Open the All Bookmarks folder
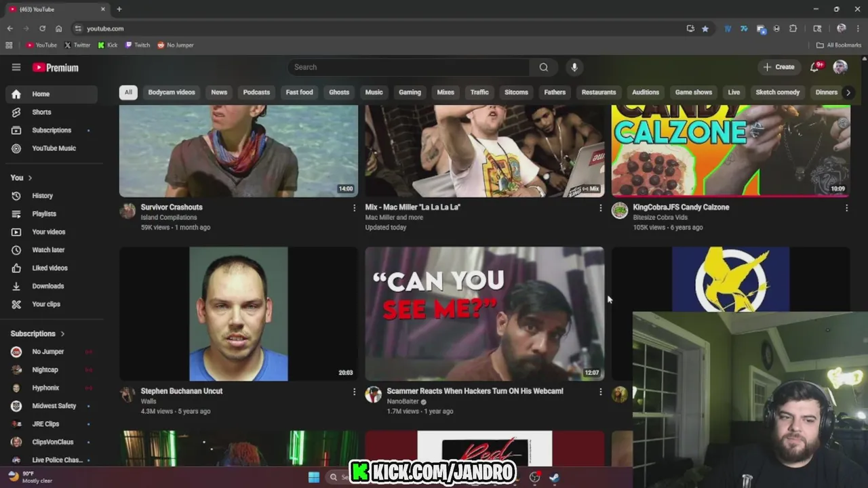 pos(839,45)
